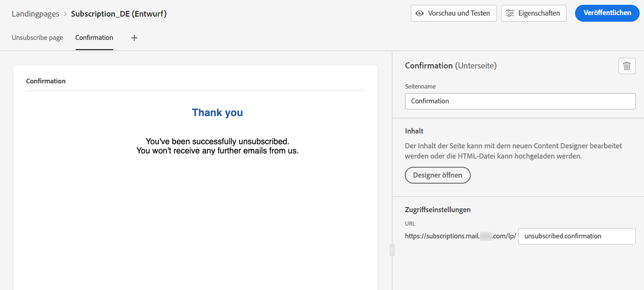Add a new subpage with the plus icon

[134, 38]
